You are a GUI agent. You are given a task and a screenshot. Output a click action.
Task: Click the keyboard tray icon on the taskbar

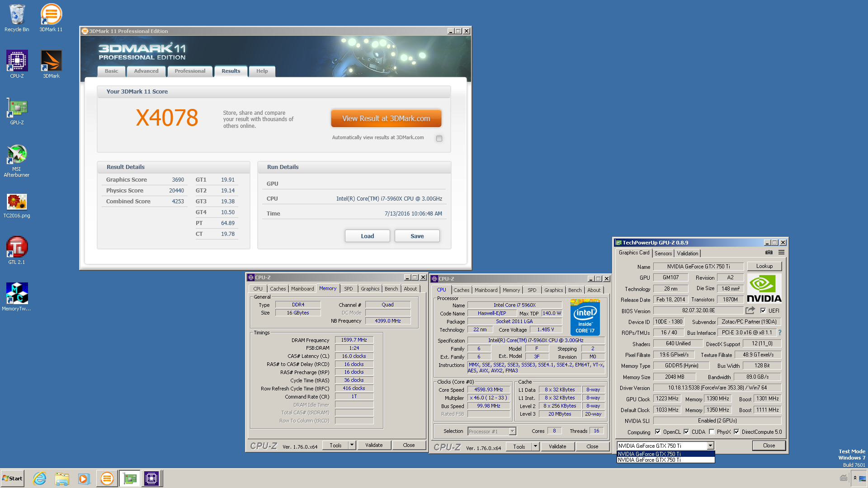(x=844, y=478)
